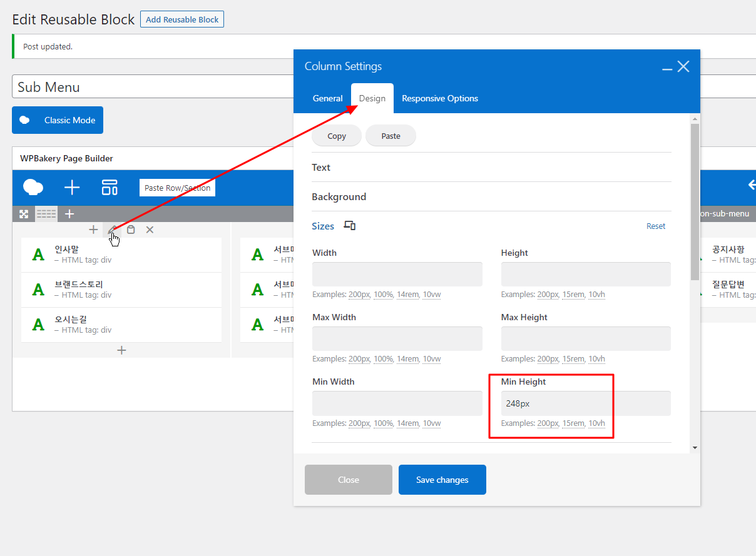
Task: Click the Post updated notice text
Action: (x=48, y=46)
